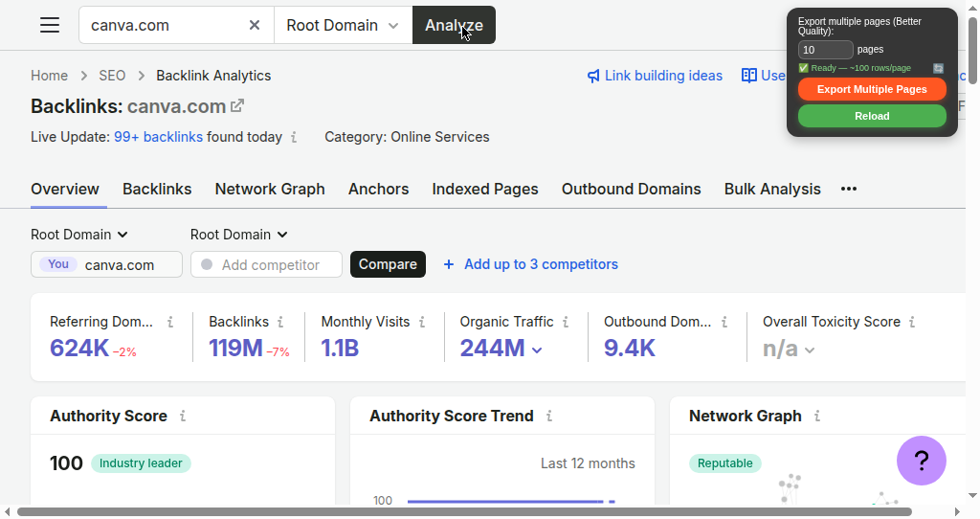Click the Compare button
Image resolution: width=980 pixels, height=519 pixels.
(388, 264)
